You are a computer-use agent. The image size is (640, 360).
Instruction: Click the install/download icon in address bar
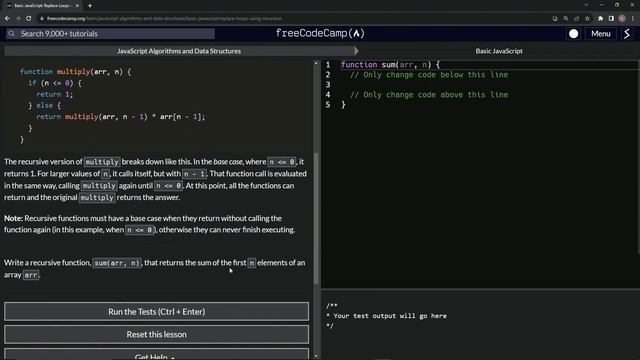(x=555, y=18)
